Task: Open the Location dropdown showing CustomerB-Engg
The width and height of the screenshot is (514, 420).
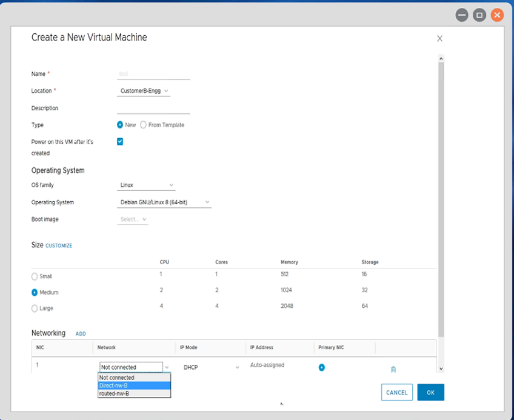Action: coord(144,91)
